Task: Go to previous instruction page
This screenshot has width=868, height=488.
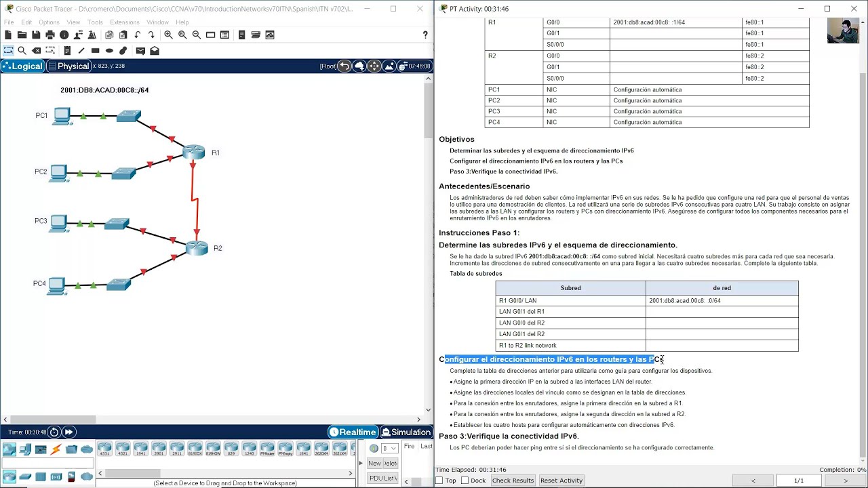Action: coord(753,481)
